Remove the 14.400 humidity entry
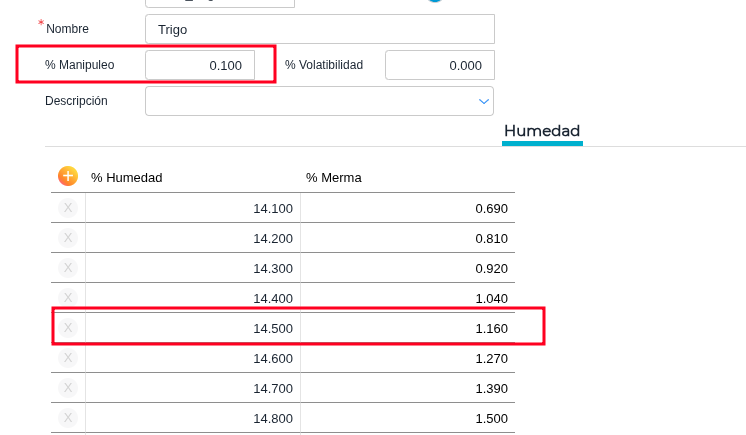 point(68,298)
